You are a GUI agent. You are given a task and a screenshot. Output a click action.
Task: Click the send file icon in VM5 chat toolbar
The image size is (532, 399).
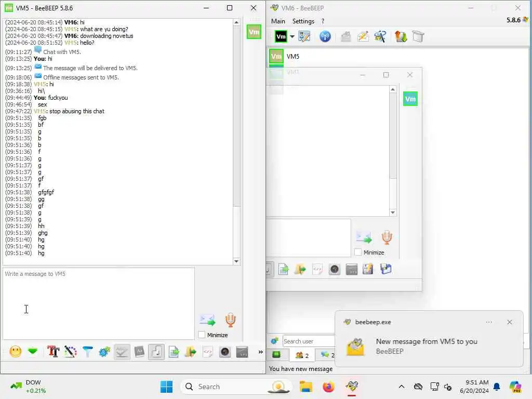pyautogui.click(x=174, y=352)
